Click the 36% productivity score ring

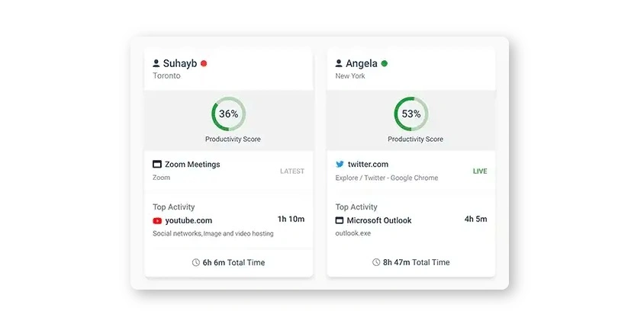coord(228,114)
